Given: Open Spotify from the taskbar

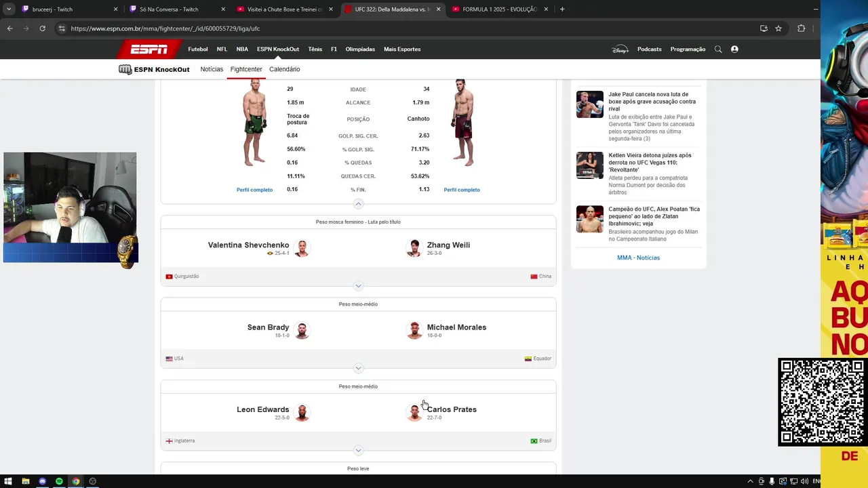Looking at the screenshot, I should click(x=59, y=481).
